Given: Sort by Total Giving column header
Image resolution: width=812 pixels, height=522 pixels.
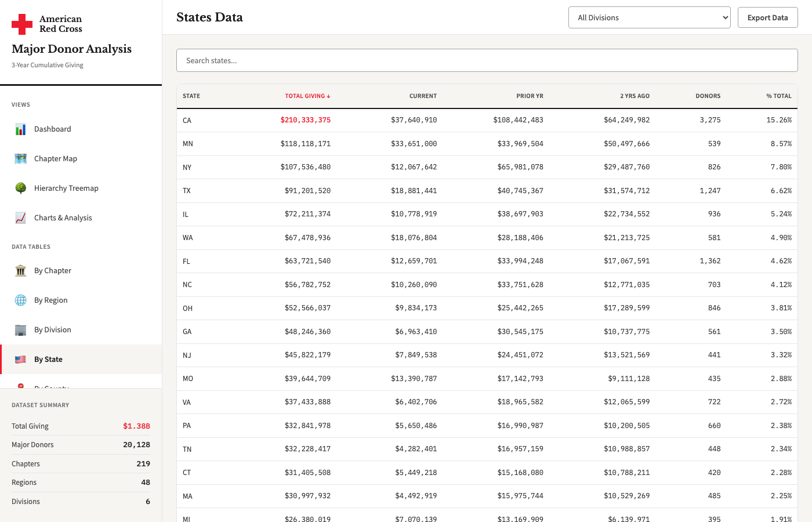Looking at the screenshot, I should click(307, 96).
